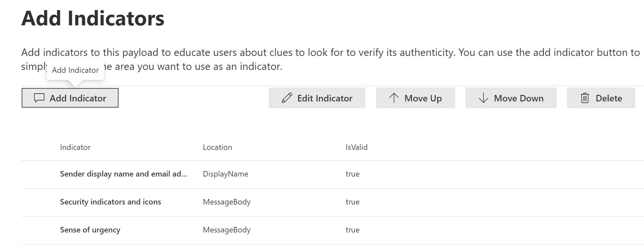Click the pencil icon on Edit Indicator
The width and height of the screenshot is (644, 250).
287,98
